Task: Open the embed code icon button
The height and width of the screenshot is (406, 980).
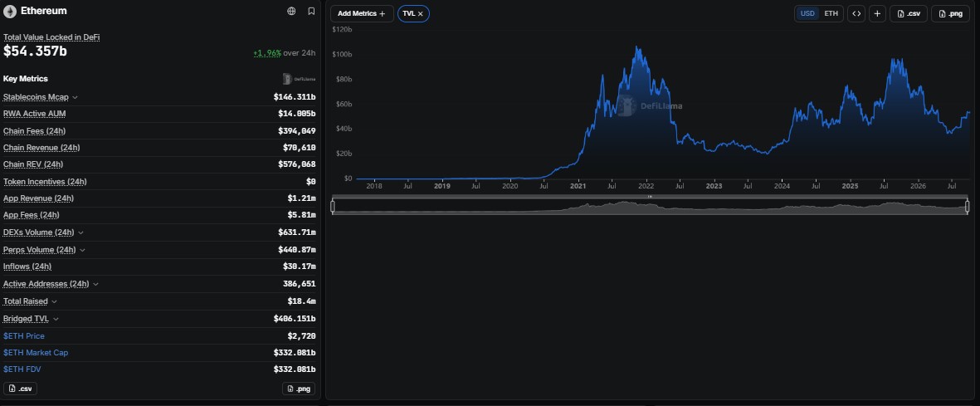Action: tap(856, 14)
